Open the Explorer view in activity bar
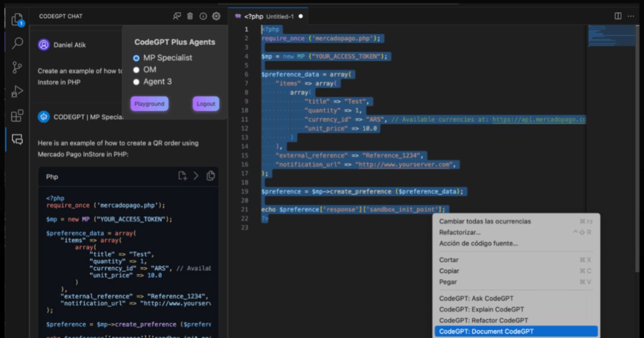 coord(17,19)
